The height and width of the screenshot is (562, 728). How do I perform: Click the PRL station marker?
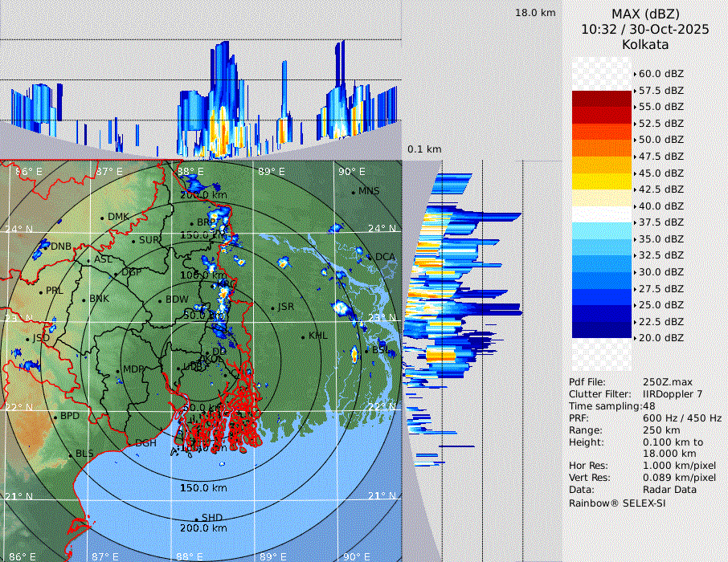click(x=40, y=291)
